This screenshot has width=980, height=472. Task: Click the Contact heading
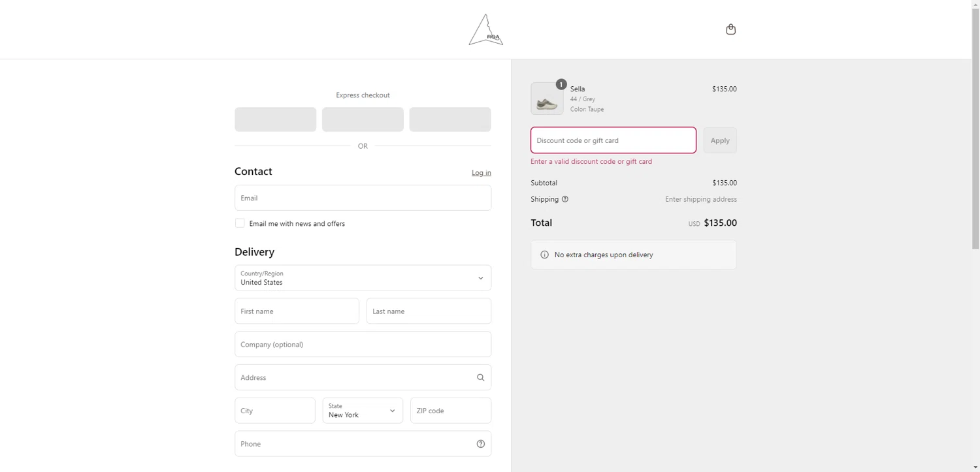253,171
